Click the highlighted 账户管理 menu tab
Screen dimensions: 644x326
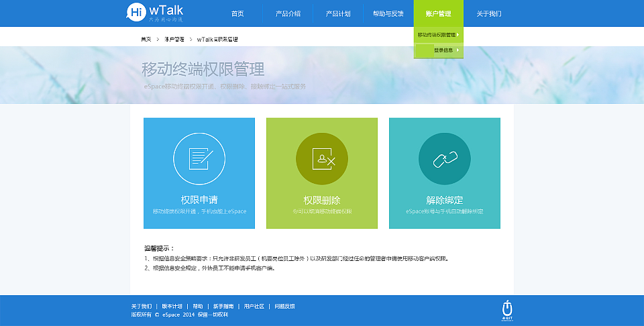coord(438,13)
